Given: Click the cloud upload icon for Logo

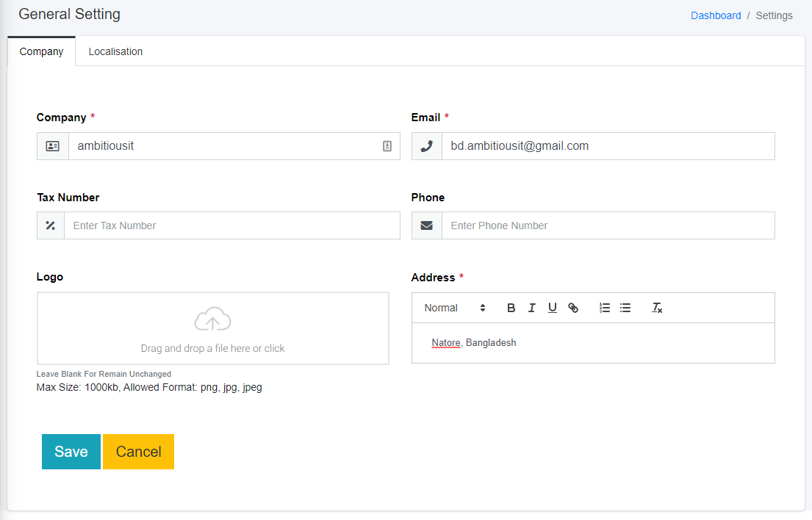Looking at the screenshot, I should pos(212,319).
